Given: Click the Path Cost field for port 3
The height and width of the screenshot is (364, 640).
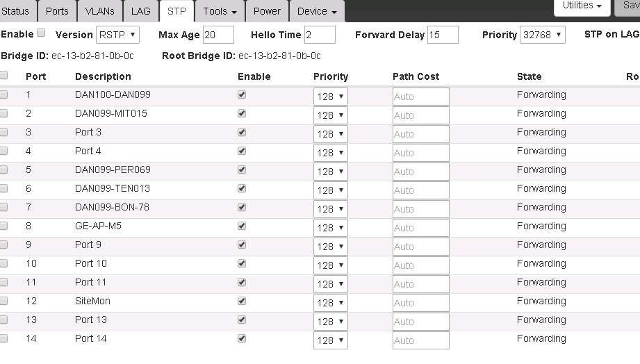Looking at the screenshot, I should click(420, 134).
